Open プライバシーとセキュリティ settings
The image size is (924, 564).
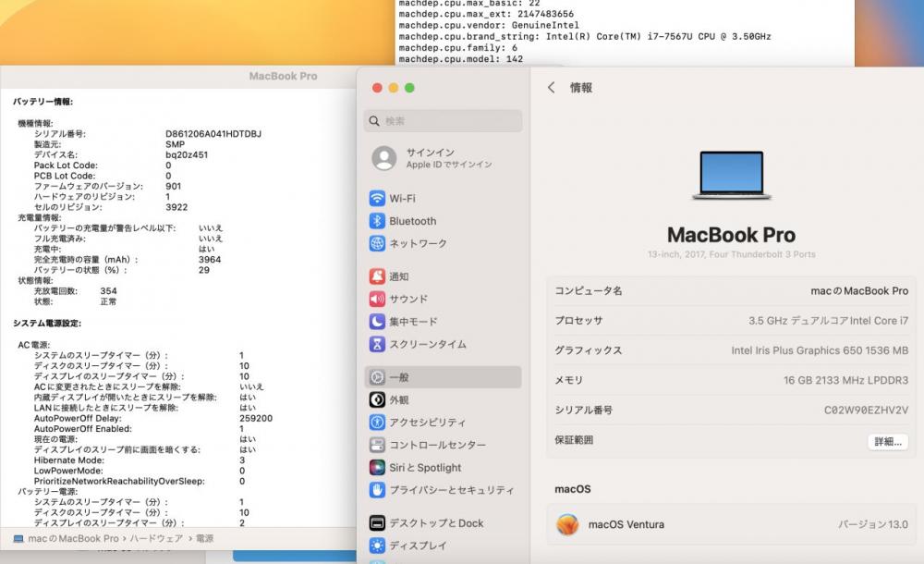[443, 490]
